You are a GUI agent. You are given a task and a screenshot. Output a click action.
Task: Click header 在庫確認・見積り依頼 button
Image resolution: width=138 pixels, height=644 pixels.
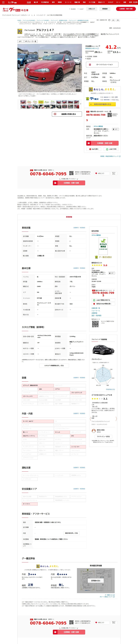(126, 9)
